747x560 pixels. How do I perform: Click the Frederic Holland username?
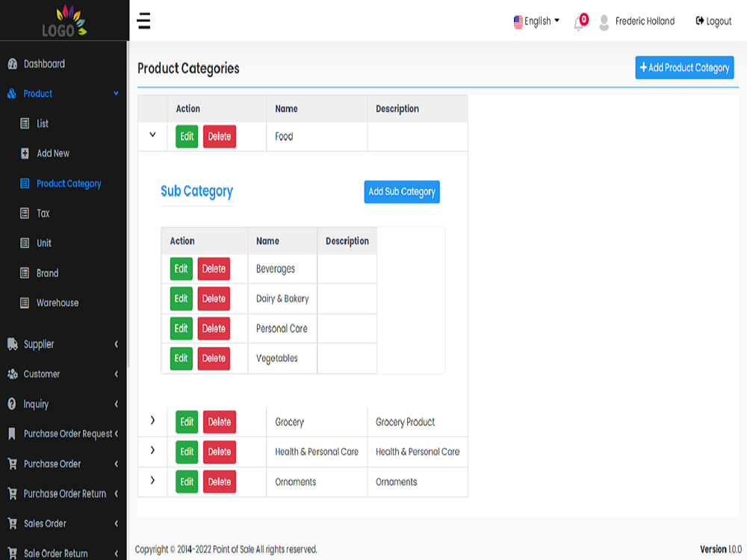tap(645, 22)
